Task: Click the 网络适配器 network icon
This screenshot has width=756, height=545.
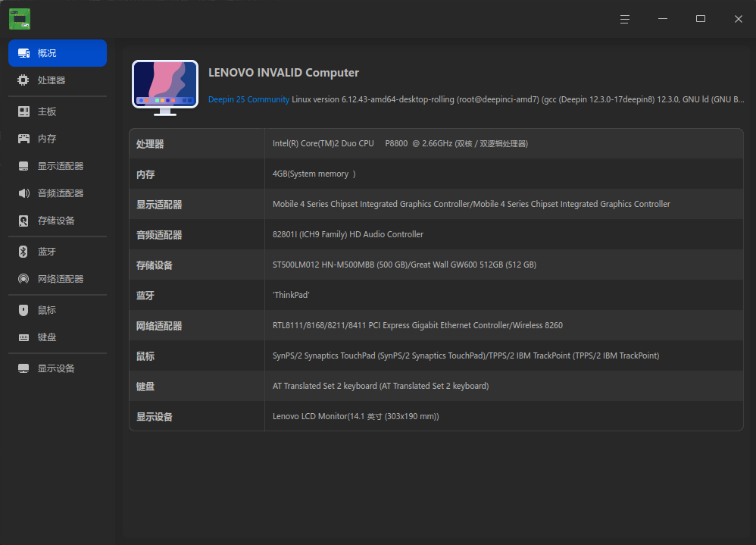Action: [23, 279]
